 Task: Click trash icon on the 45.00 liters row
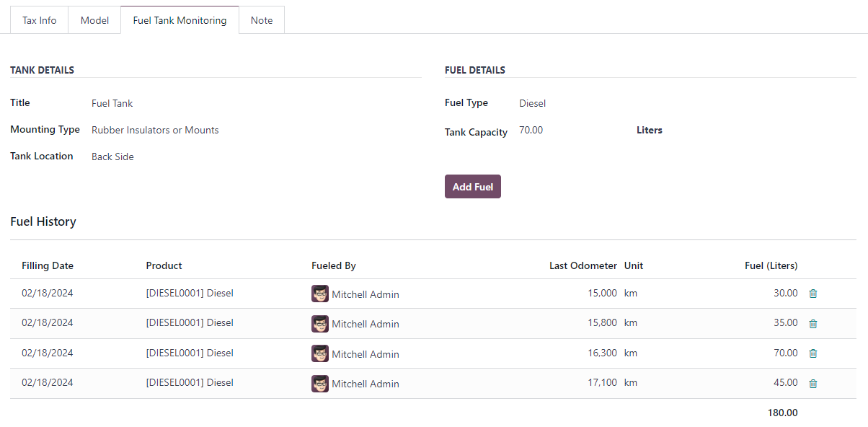[x=813, y=384]
